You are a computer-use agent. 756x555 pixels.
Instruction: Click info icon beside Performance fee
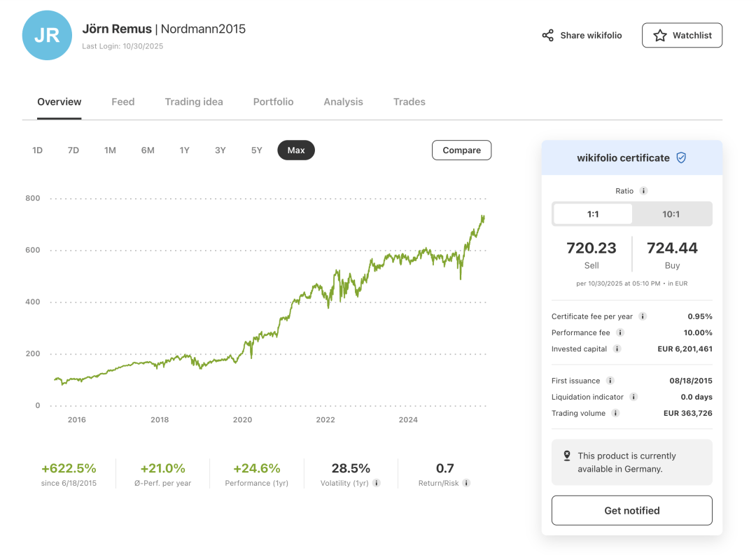pyautogui.click(x=620, y=332)
